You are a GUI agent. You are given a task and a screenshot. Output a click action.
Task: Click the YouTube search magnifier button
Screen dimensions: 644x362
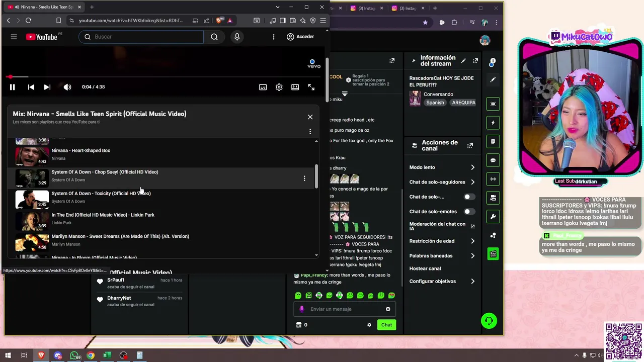pyautogui.click(x=214, y=37)
